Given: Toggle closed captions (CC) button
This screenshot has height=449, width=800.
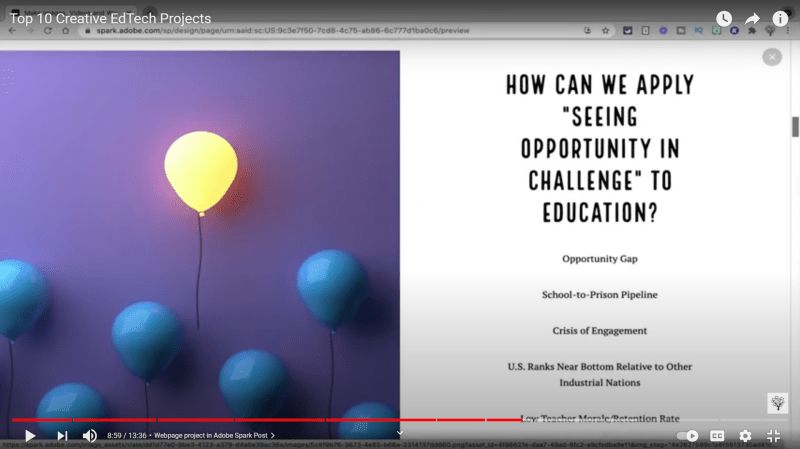Looking at the screenshot, I should (x=717, y=436).
